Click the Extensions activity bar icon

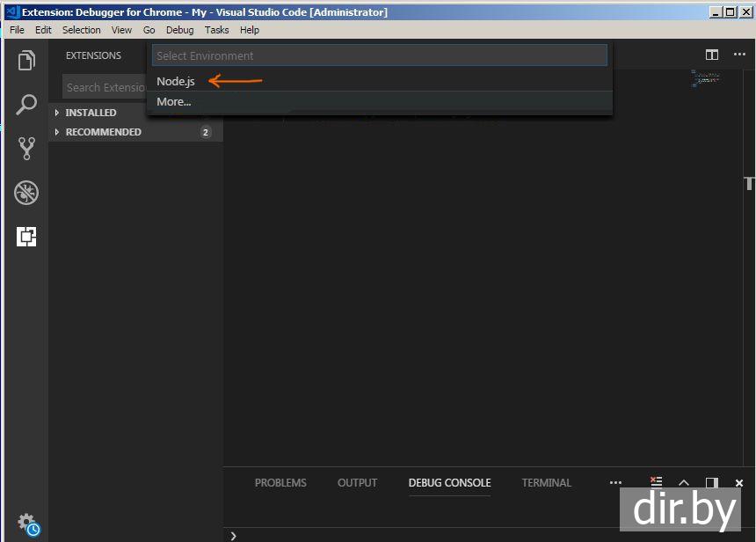click(26, 237)
